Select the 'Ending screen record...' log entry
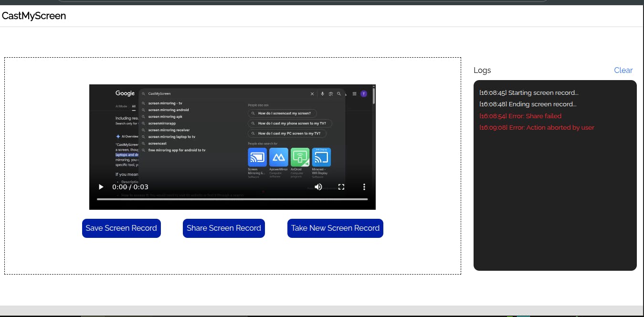Viewport: 644px width, 317px height. coord(528,104)
